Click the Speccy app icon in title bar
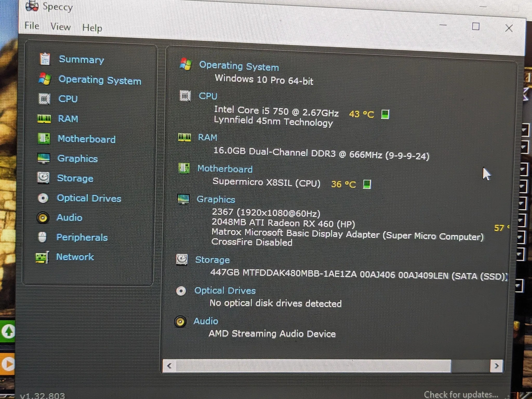 click(32, 5)
